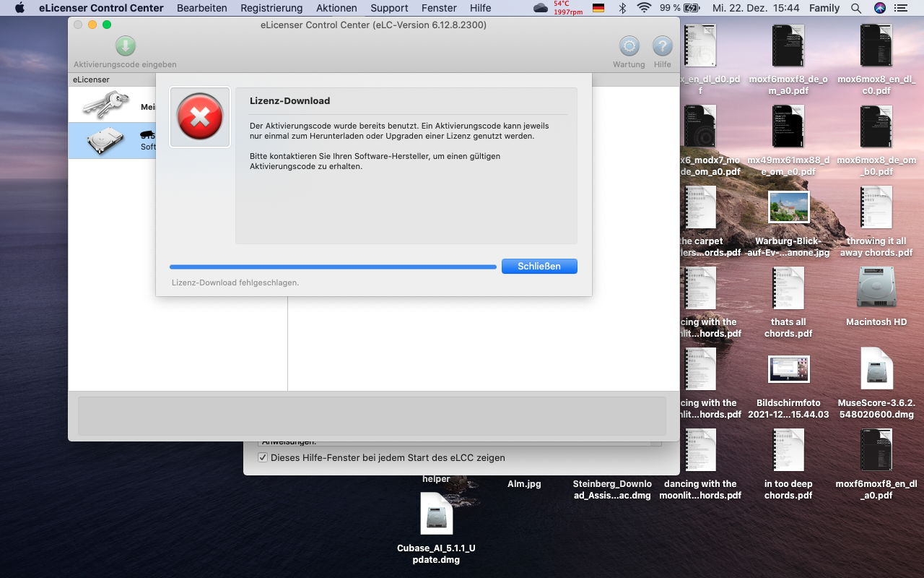This screenshot has height=578, width=924.
Task: Click the red error icon in dialog
Action: pyautogui.click(x=200, y=117)
